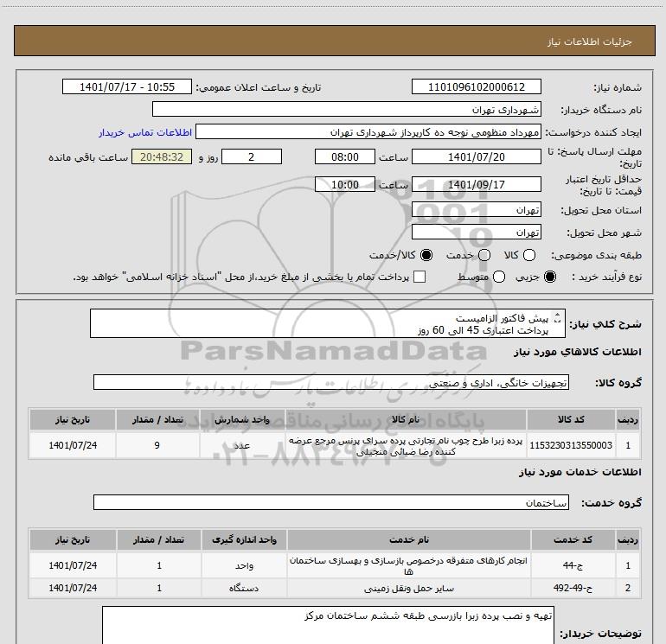Image resolution: width=666 pixels, height=644 pixels.
Task: Click the unit cell عدد
Action: point(241,445)
